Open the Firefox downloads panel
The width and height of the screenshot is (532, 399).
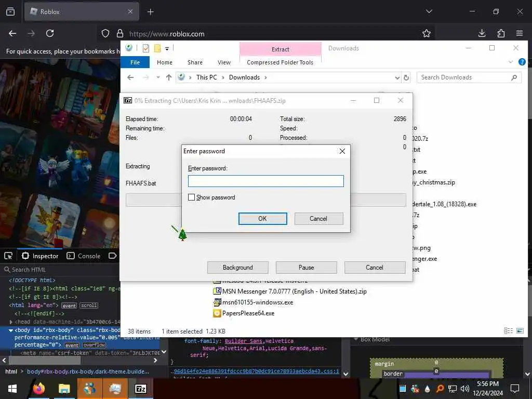pyautogui.click(x=482, y=33)
